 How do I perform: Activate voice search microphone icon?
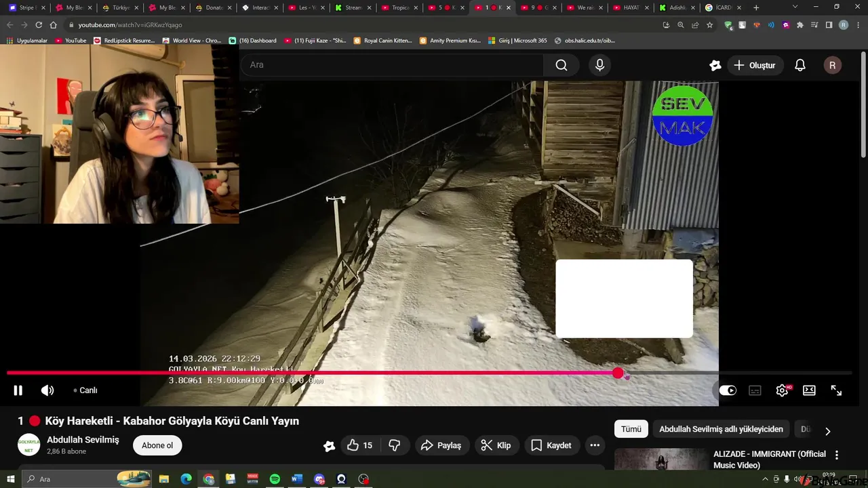[x=599, y=65]
